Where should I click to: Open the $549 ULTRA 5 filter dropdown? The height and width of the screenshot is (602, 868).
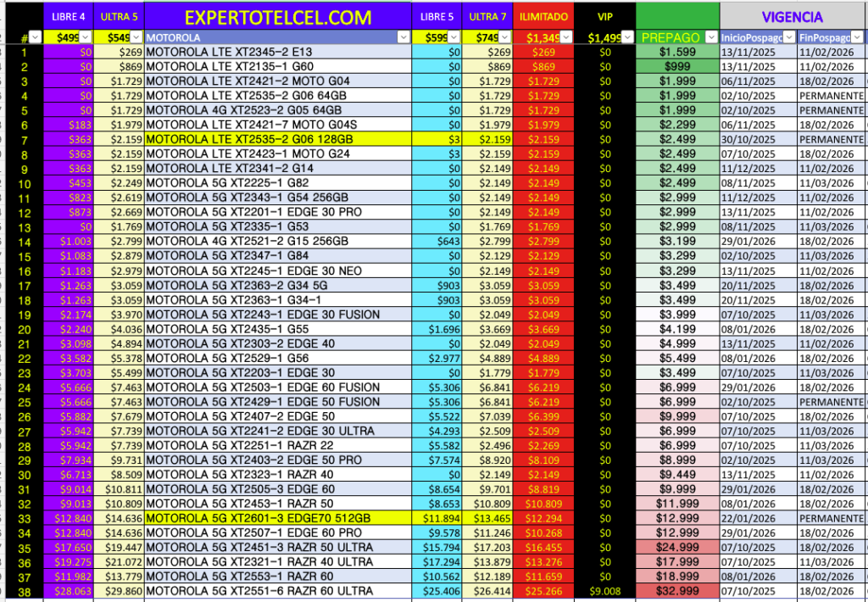pos(136,38)
